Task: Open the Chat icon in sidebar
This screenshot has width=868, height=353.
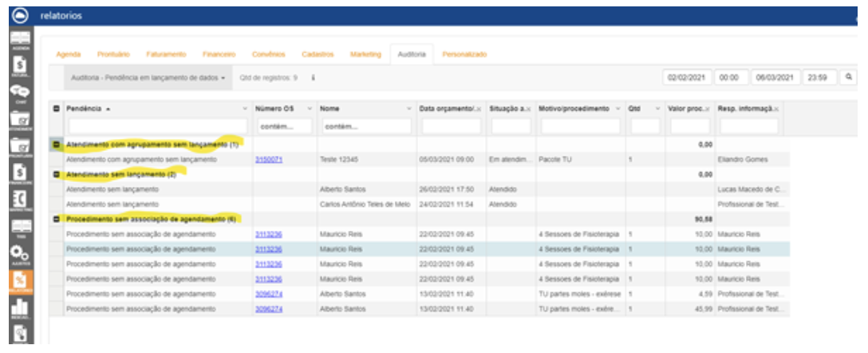Action: coord(20,93)
